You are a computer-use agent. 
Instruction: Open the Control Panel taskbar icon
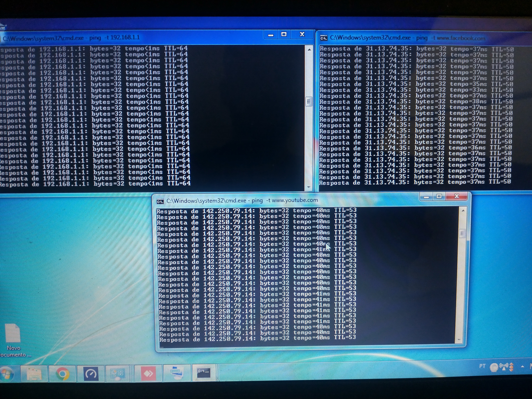point(117,373)
